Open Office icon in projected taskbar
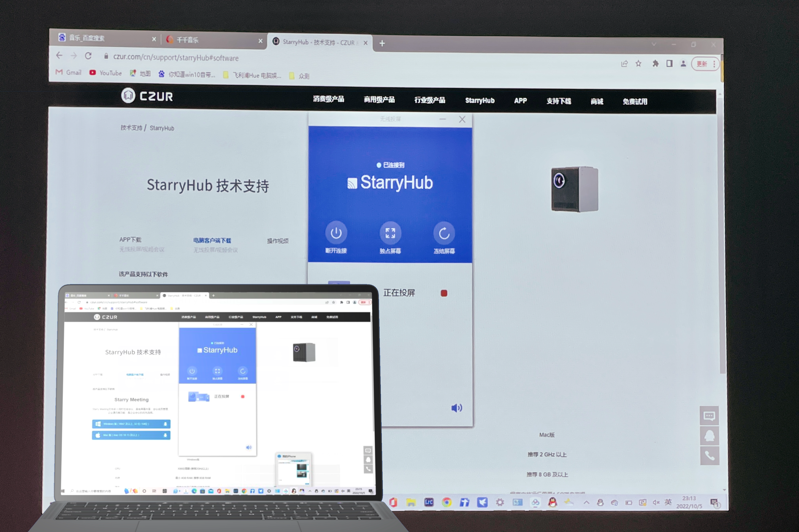The width and height of the screenshot is (799, 532). [x=393, y=502]
